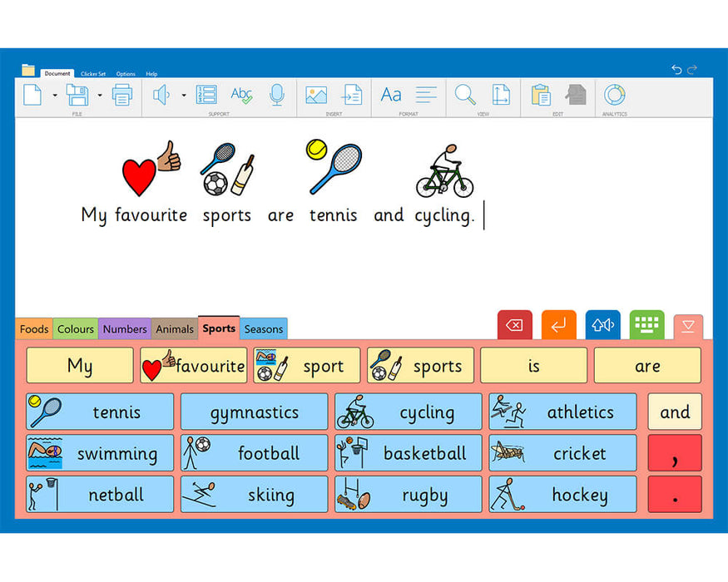Viewport: 728px width, 582px height.
Task: Click the undo arrow at top right
Action: pos(676,70)
